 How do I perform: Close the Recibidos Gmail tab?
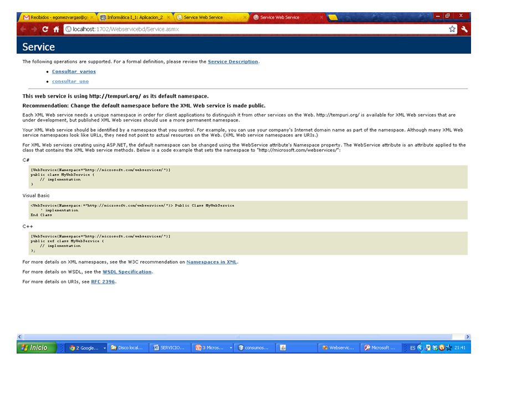point(91,17)
